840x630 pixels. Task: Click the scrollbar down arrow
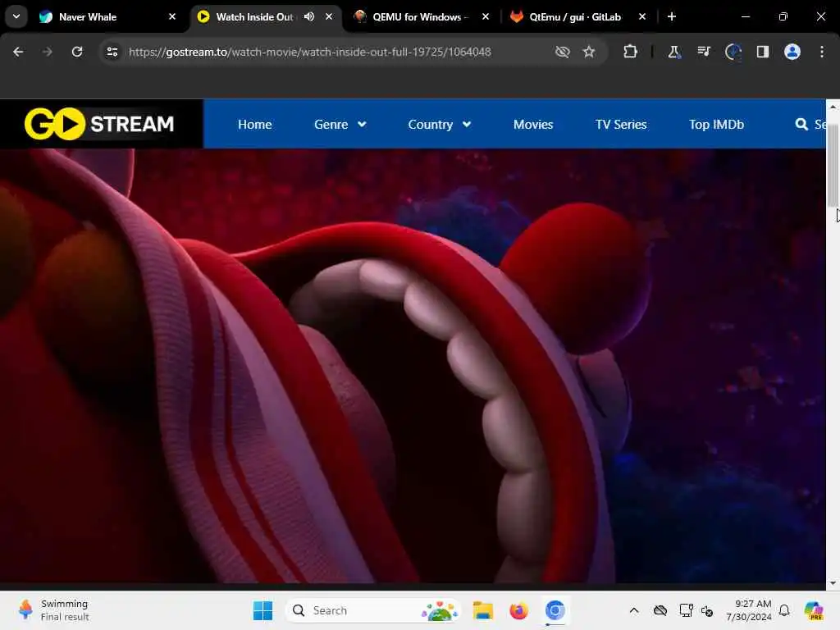tap(833, 583)
